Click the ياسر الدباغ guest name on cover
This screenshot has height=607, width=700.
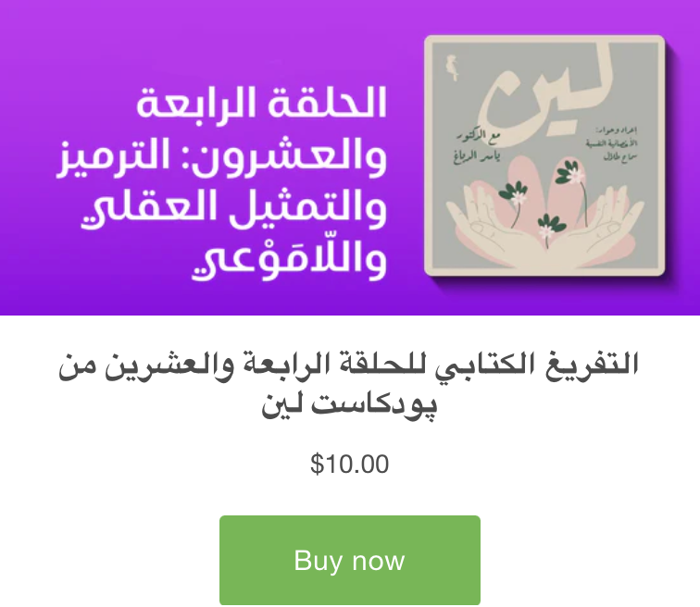[476, 156]
